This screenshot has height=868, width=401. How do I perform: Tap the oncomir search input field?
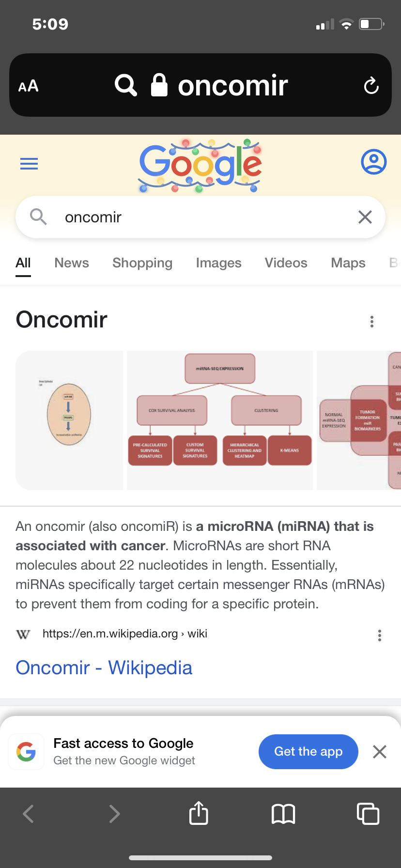194,217
